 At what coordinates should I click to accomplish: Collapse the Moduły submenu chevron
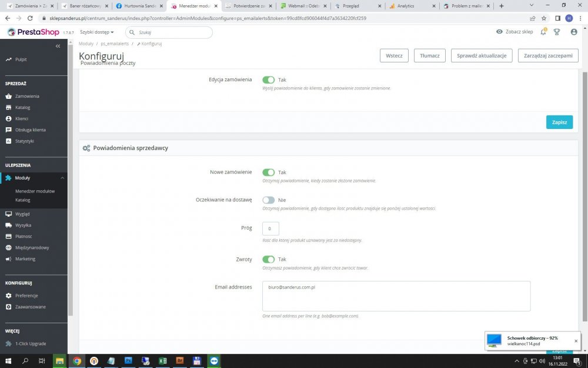[62, 178]
